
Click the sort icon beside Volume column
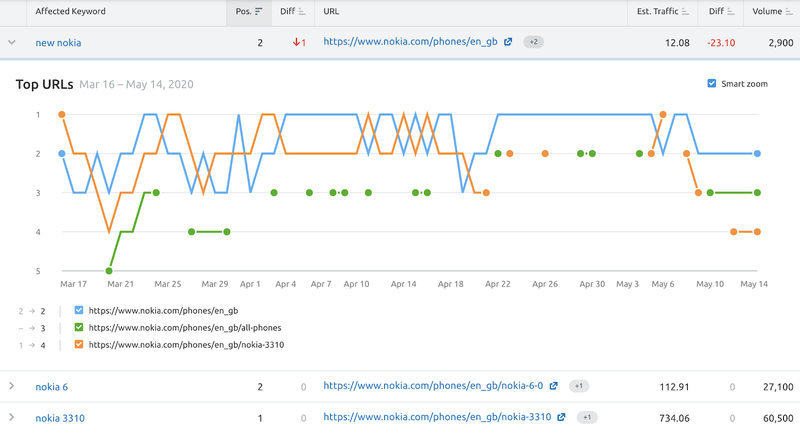click(x=790, y=12)
